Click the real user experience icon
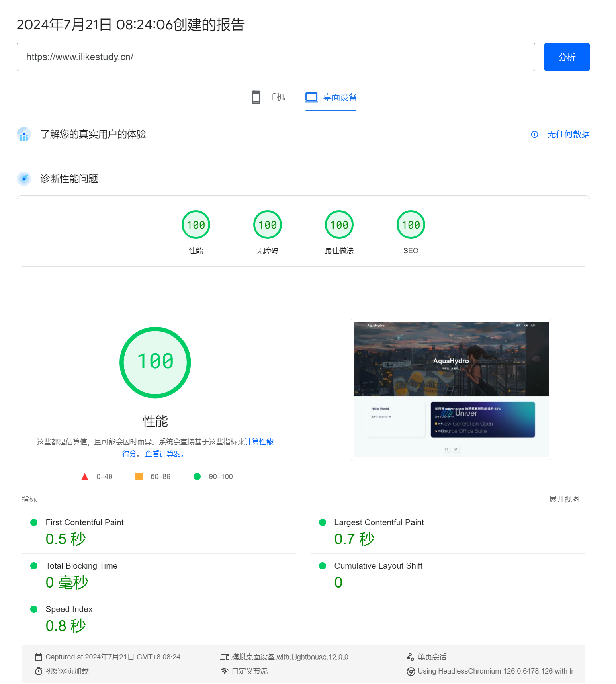The width and height of the screenshot is (616, 684). 24,135
